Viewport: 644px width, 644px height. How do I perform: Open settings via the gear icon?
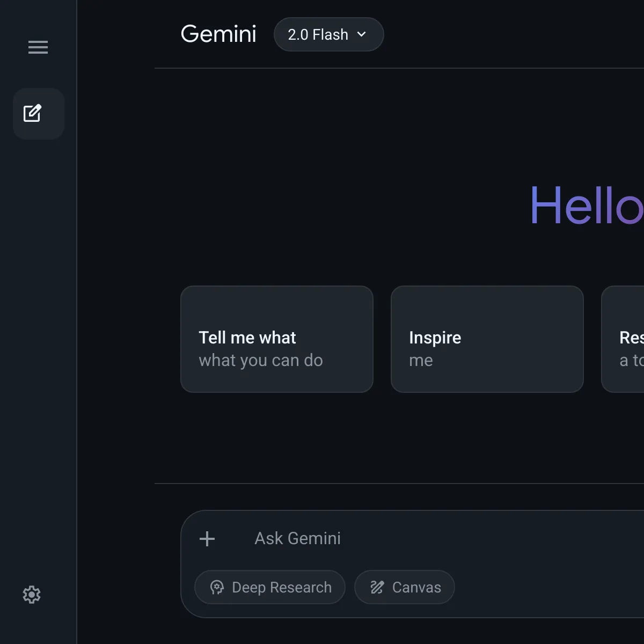click(32, 595)
